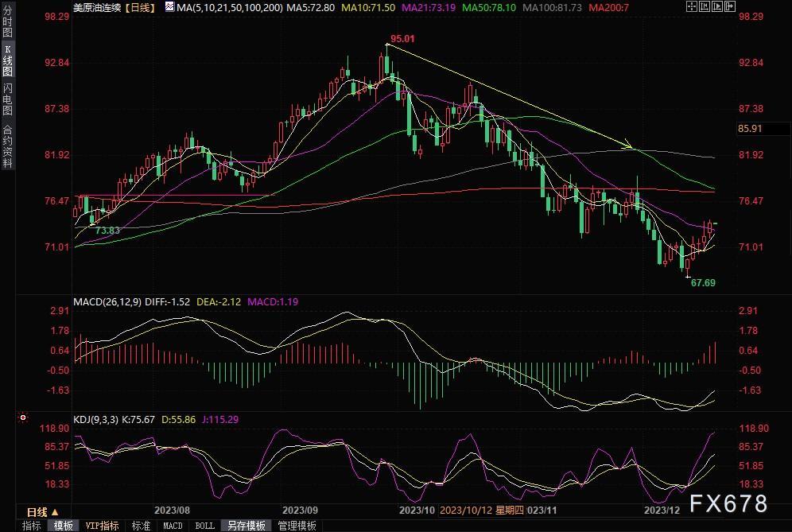Select the 模板 tab
The height and width of the screenshot is (532, 792).
(63, 526)
